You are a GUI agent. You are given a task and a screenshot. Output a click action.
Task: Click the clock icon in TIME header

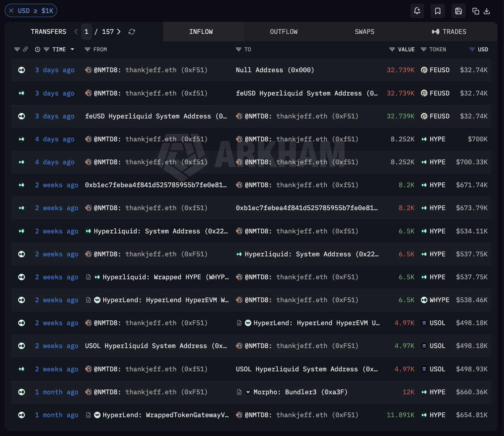[37, 50]
